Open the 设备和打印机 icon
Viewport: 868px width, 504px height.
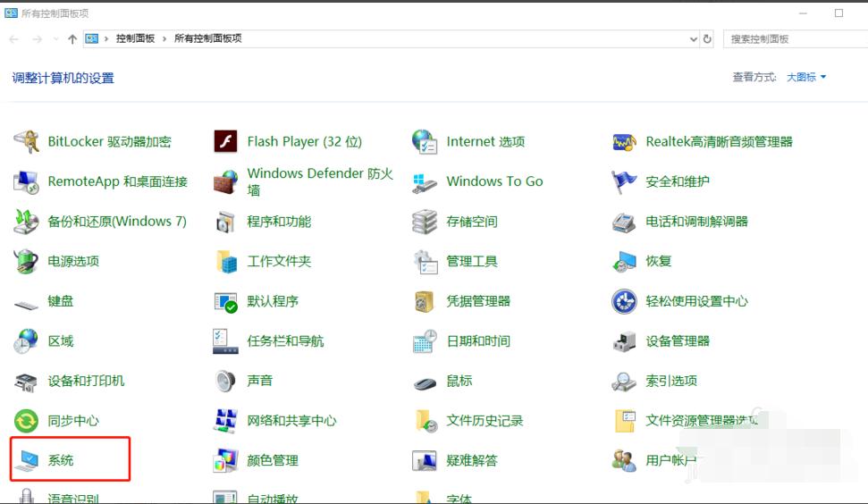coord(26,382)
